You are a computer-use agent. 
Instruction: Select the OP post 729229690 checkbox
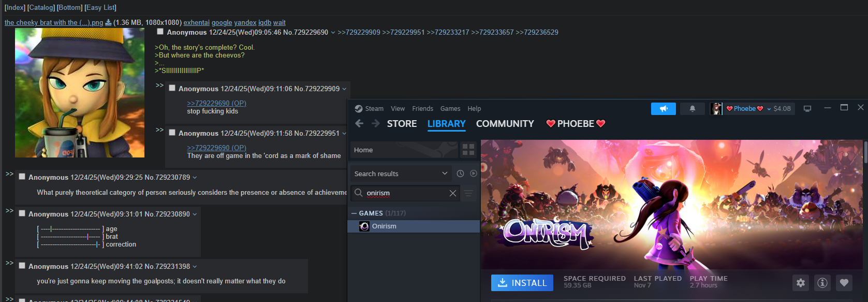coord(160,32)
